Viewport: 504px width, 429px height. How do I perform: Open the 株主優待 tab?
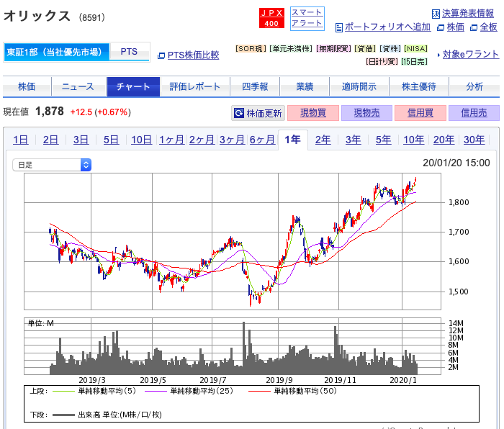(x=419, y=86)
